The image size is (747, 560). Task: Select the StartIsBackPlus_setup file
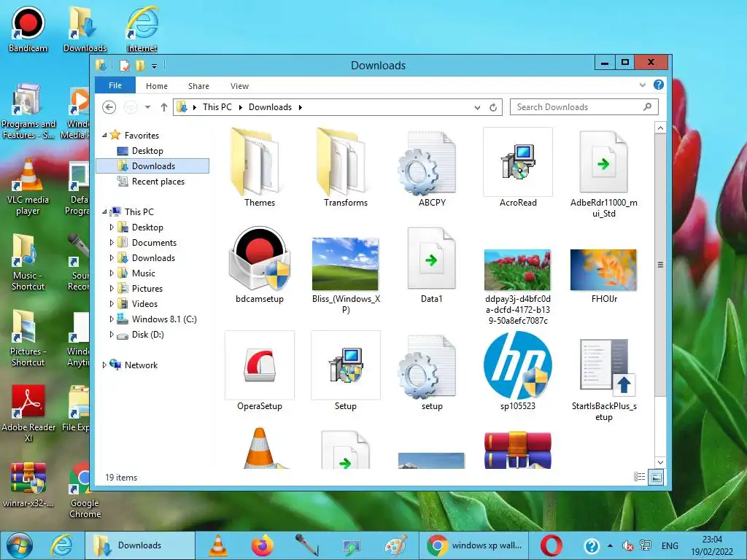[x=603, y=378]
